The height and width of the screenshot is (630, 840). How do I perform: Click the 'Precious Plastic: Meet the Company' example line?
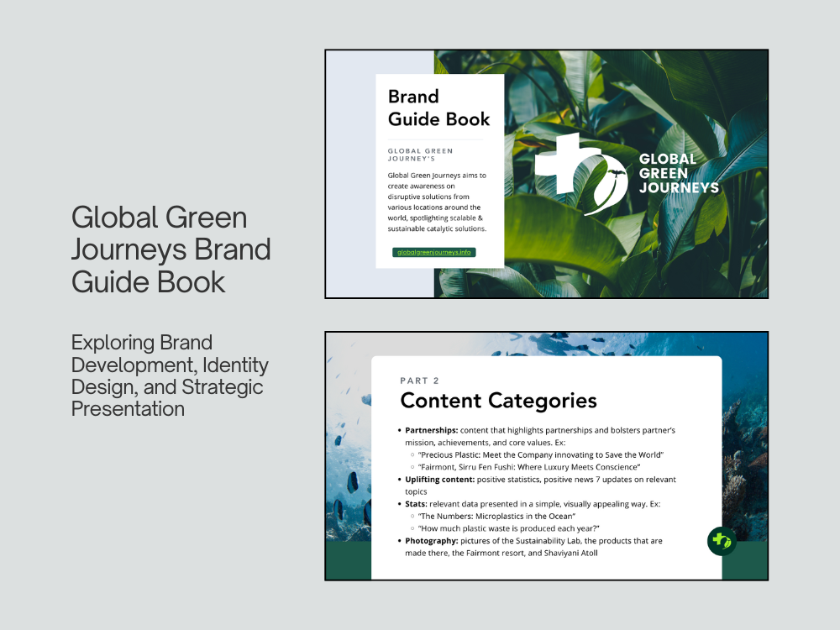(x=538, y=454)
